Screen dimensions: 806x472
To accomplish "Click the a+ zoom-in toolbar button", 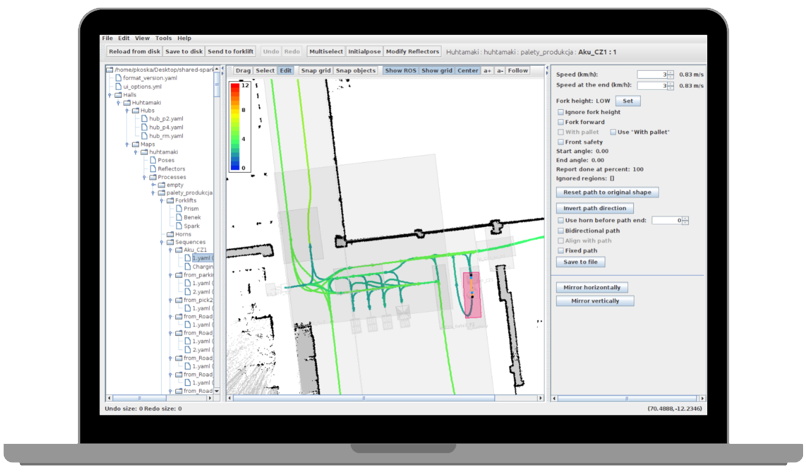I will pyautogui.click(x=487, y=71).
